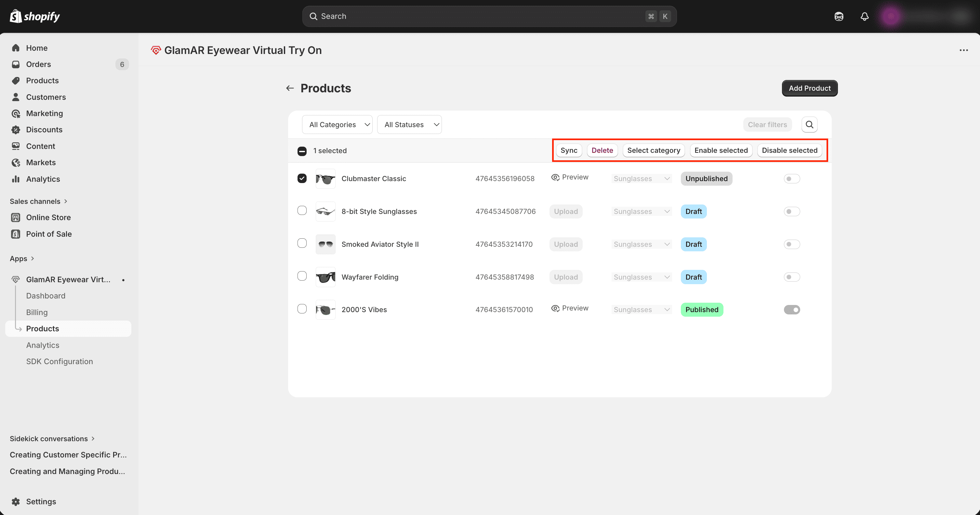Screen dimensions: 980x515
Task: Click the back arrow next to Products heading
Action: click(290, 88)
